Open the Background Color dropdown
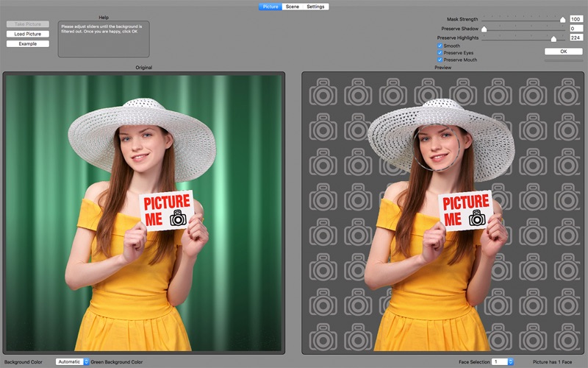The height and width of the screenshot is (368, 588). pyautogui.click(x=72, y=362)
